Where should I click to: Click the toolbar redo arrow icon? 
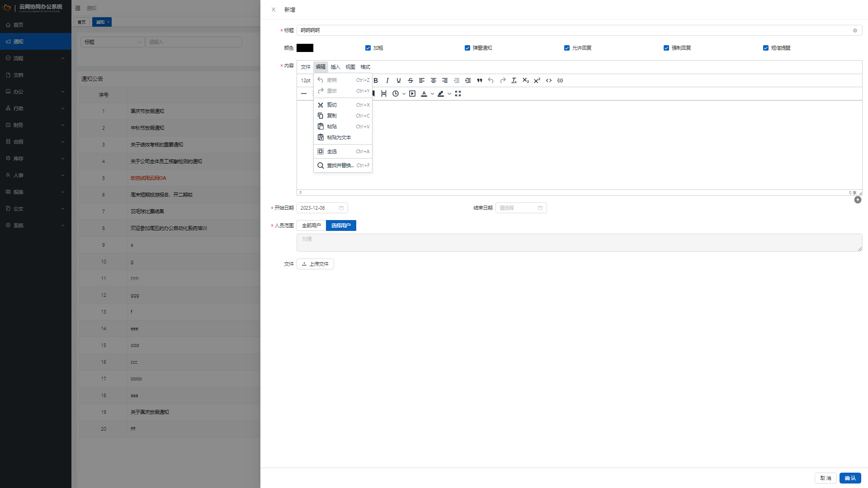click(x=503, y=80)
